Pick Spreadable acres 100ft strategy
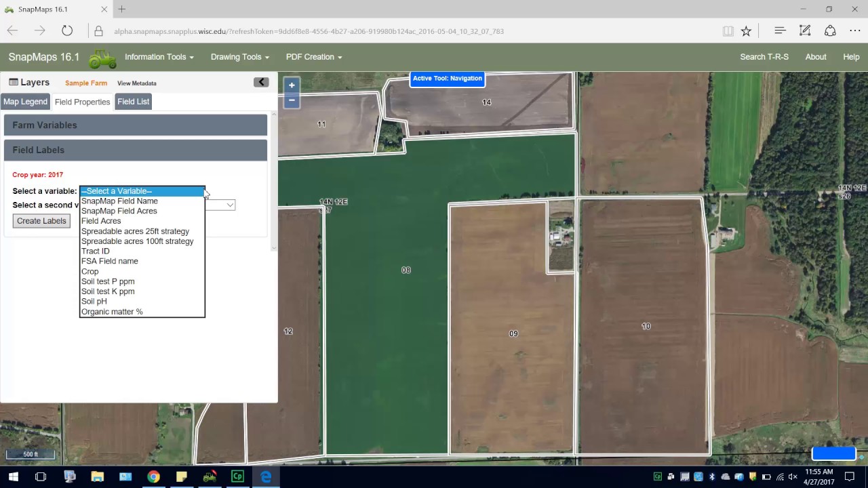Viewport: 868px width, 488px height. (142, 241)
